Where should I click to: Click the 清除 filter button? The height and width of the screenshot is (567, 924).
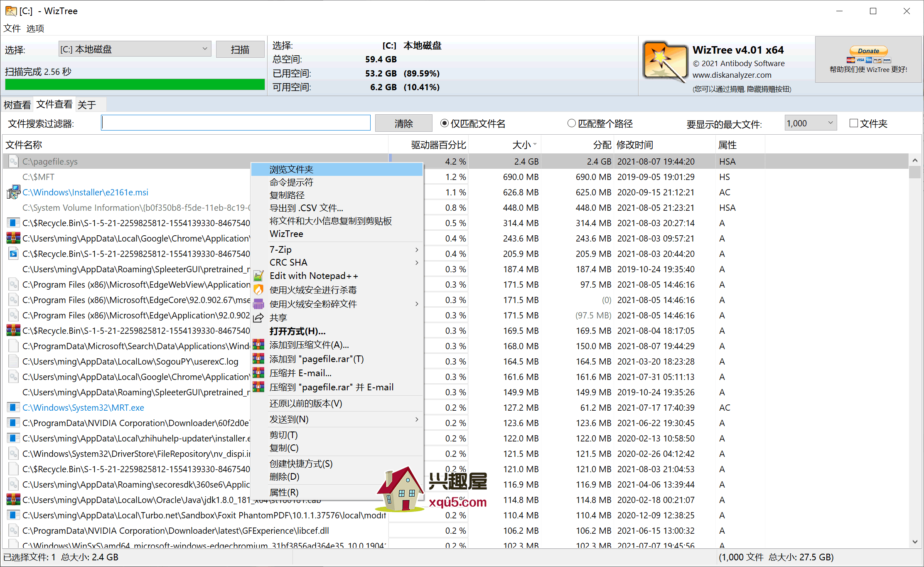pos(403,123)
